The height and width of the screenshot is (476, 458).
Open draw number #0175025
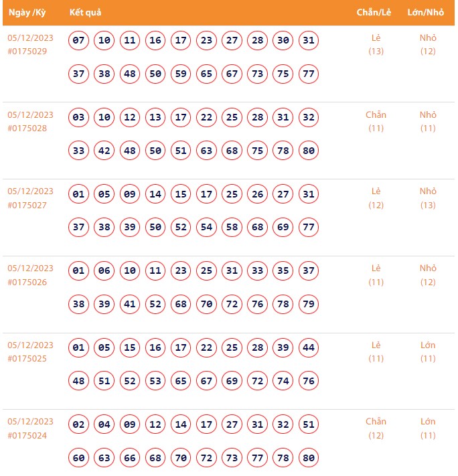click(27, 359)
